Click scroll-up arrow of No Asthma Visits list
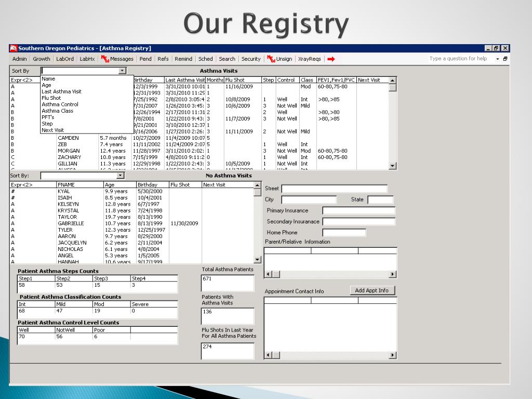The width and height of the screenshot is (532, 399). point(257,185)
